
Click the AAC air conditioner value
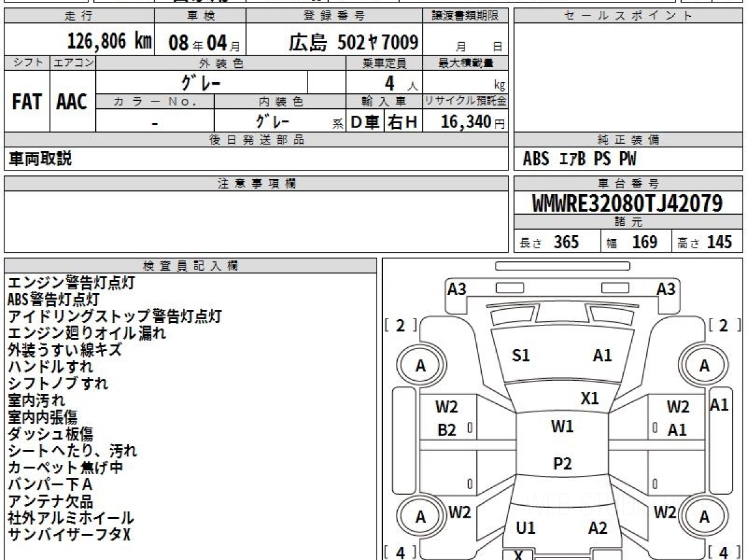coord(72,101)
